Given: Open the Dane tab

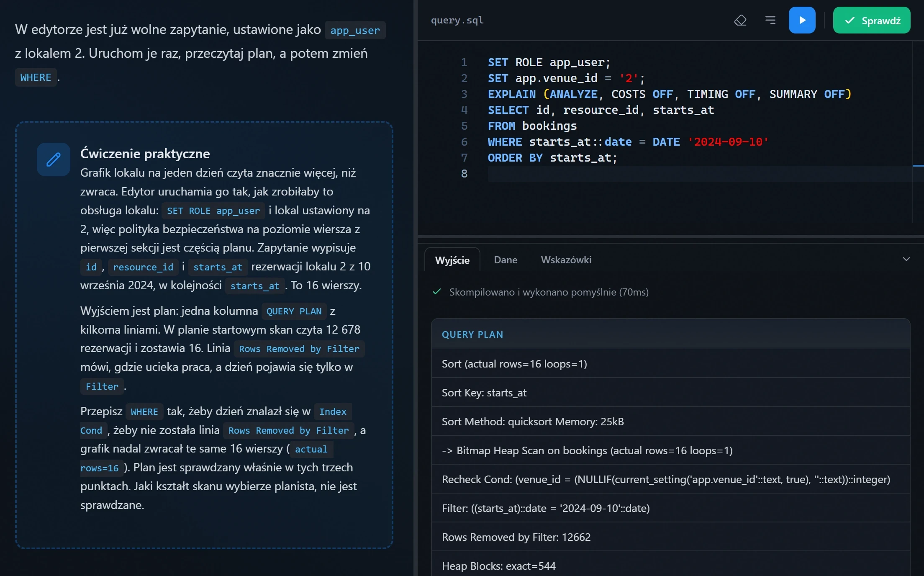Looking at the screenshot, I should 506,260.
